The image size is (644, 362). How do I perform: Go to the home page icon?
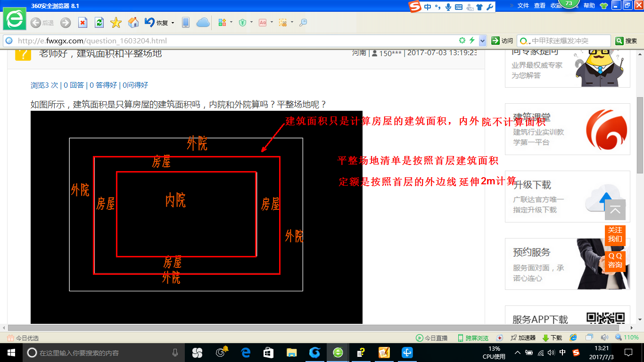[133, 23]
